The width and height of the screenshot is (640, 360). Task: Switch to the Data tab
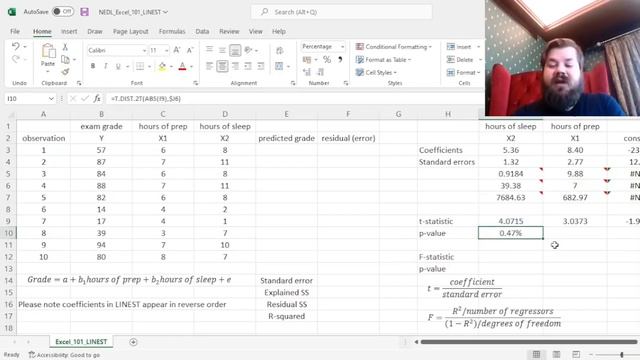click(202, 31)
